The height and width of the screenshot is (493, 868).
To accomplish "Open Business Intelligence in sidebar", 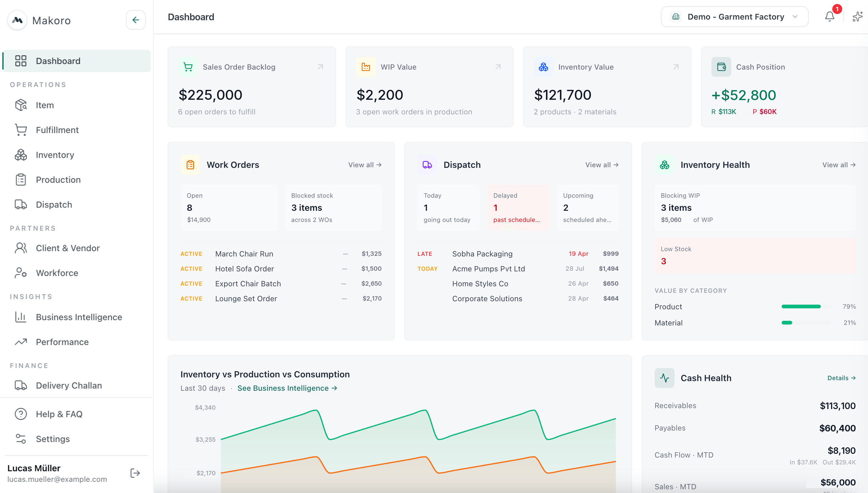I will pyautogui.click(x=76, y=317).
